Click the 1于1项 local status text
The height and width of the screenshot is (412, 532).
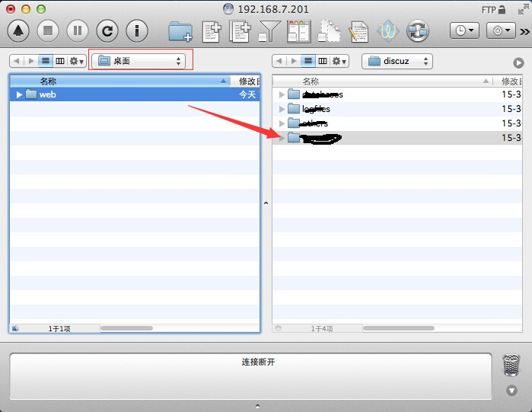coord(59,328)
